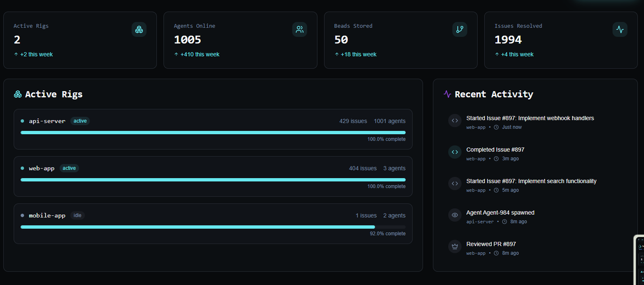Click crown icon beside Reviewed PR #897
Viewport: 644px width, 285px height.
(x=455, y=246)
